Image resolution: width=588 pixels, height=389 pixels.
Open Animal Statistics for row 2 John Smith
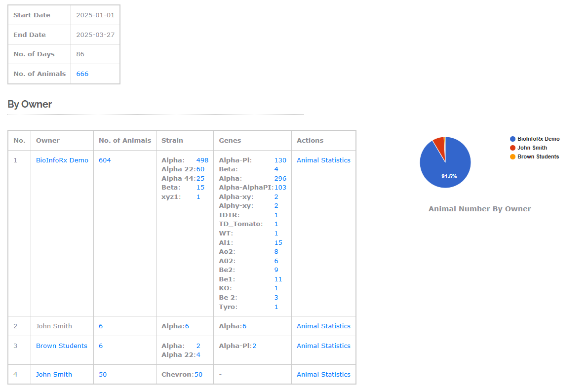click(323, 326)
